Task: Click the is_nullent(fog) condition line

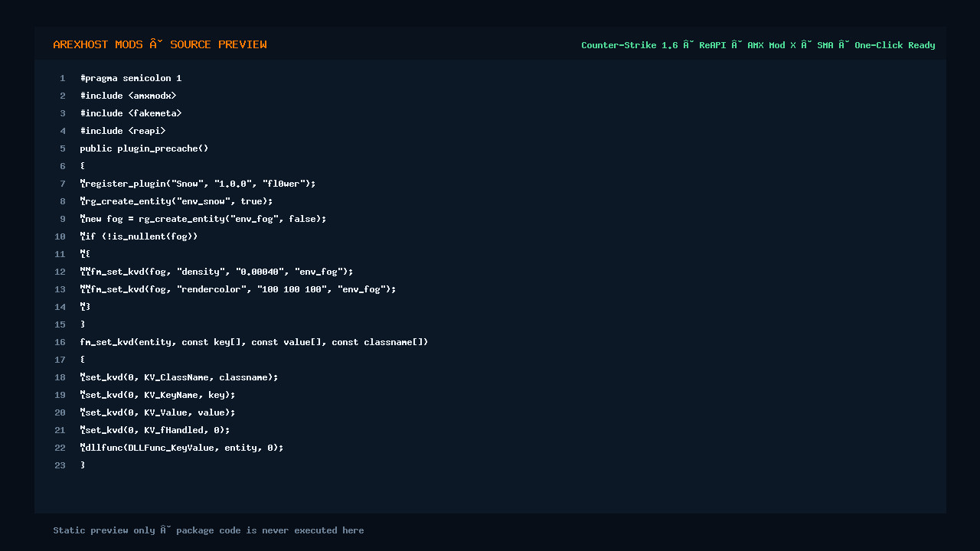Action: coord(139,236)
